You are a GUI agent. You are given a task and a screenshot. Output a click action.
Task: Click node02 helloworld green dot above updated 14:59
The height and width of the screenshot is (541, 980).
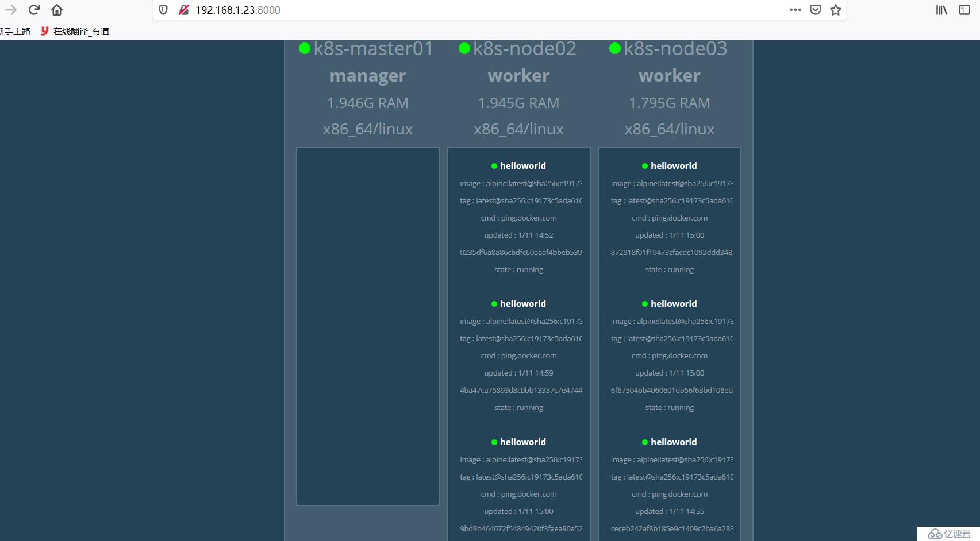494,304
